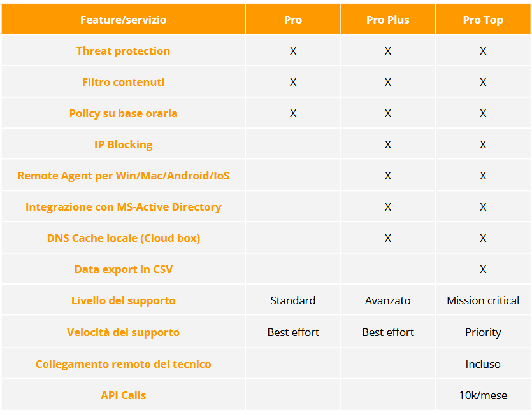Click the Livello del supporto label

pos(123,300)
